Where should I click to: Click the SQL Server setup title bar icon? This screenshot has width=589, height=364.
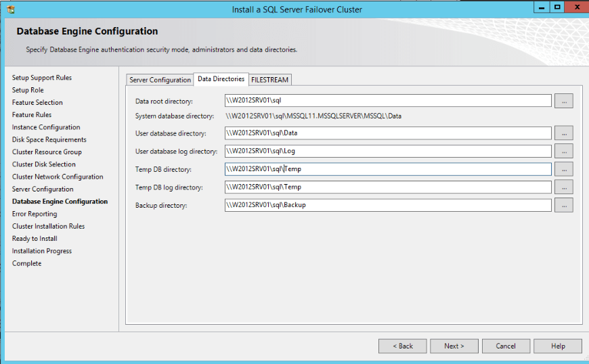click(10, 9)
